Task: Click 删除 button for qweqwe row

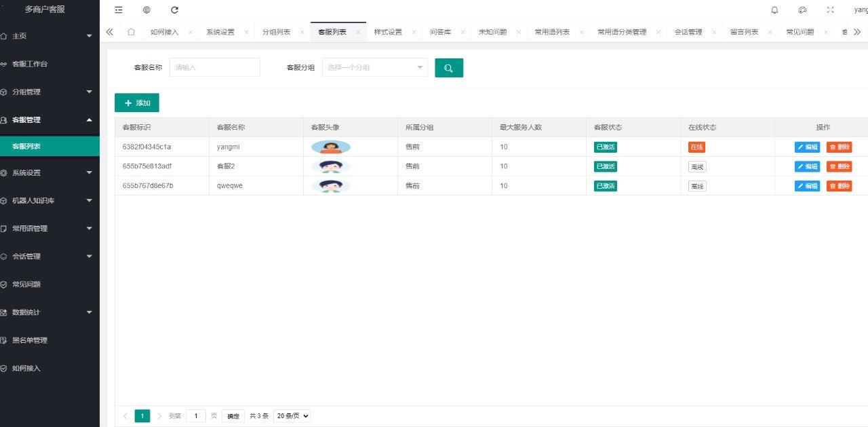Action: (x=839, y=186)
